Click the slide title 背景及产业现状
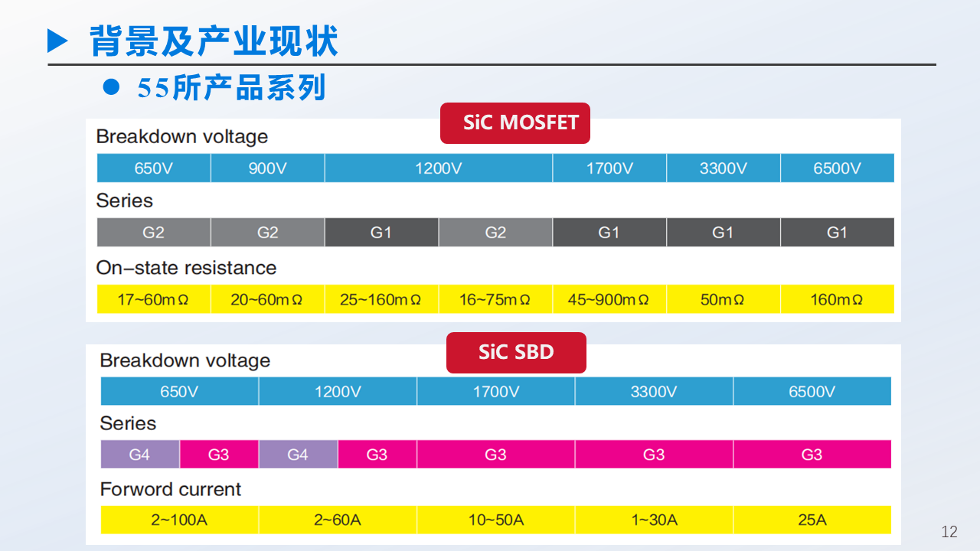This screenshot has width=980, height=551. pyautogui.click(x=214, y=41)
